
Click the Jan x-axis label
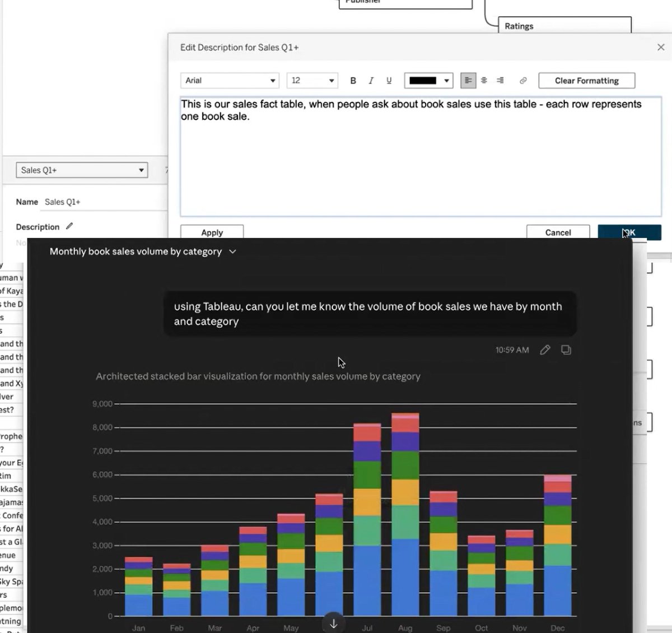(x=139, y=628)
